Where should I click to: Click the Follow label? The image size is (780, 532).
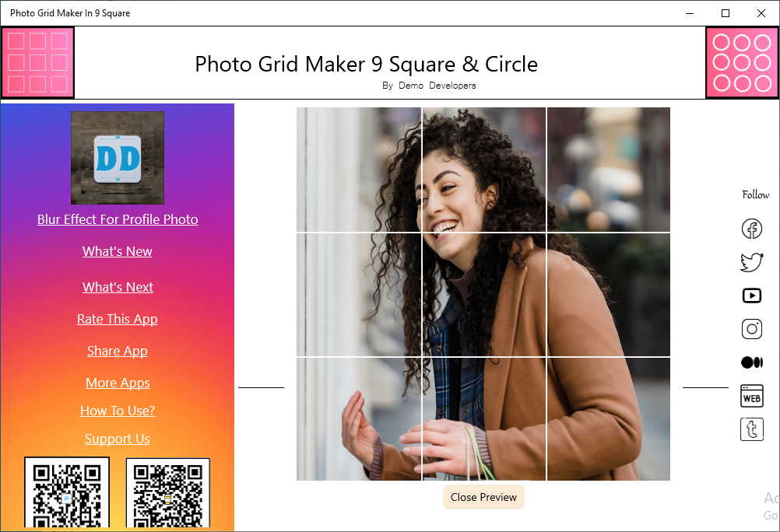point(756,194)
